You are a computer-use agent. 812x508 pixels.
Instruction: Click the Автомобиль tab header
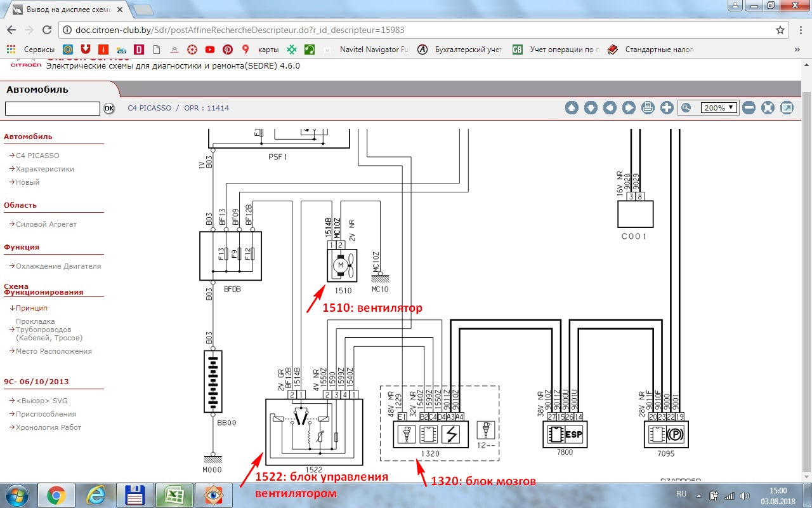(x=37, y=90)
